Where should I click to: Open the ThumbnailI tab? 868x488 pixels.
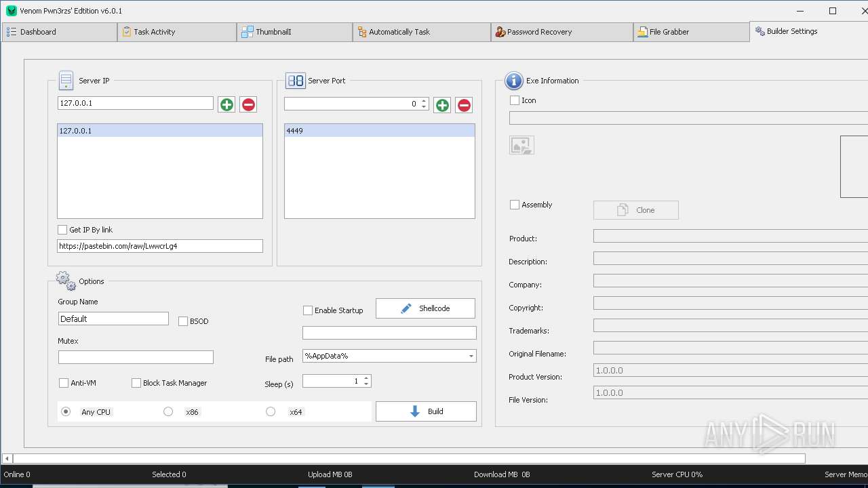tap(295, 32)
